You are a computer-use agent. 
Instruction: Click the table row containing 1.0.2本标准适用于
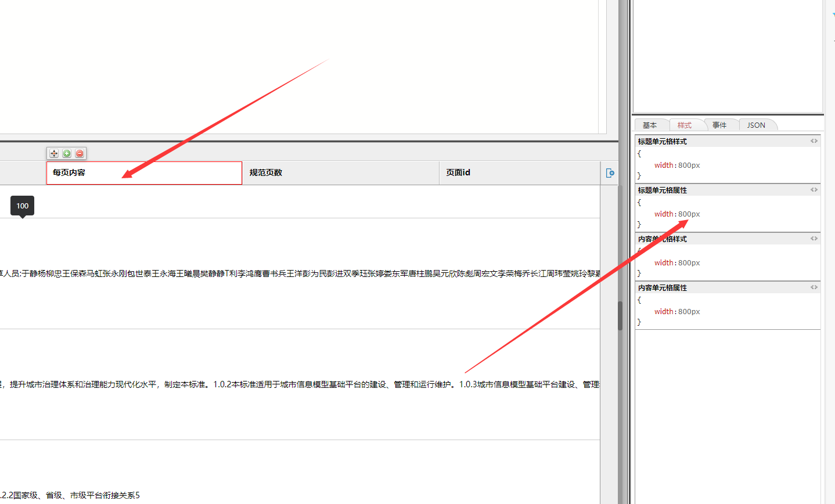click(300, 384)
